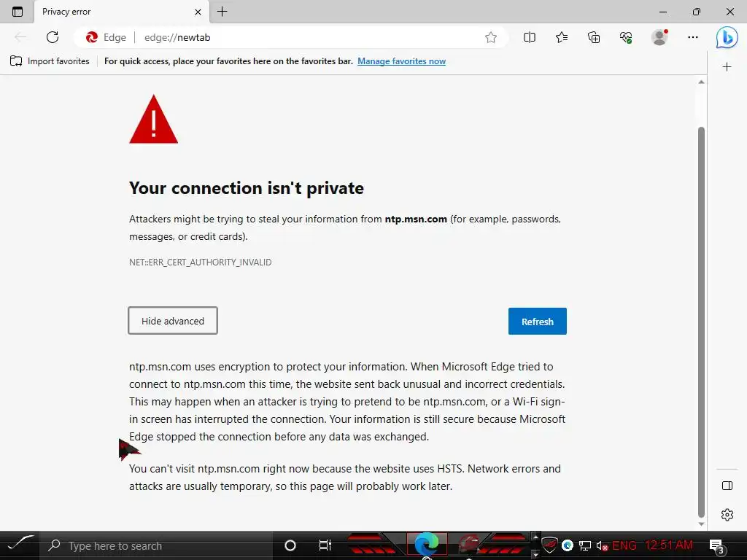Select the Privacy error tab
The width and height of the screenshot is (747, 560).
(x=122, y=12)
